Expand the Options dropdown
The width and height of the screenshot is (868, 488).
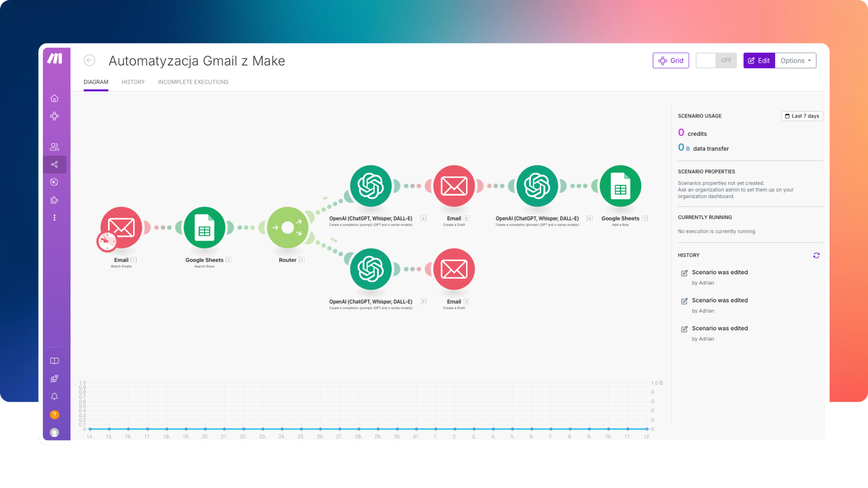[x=795, y=61]
